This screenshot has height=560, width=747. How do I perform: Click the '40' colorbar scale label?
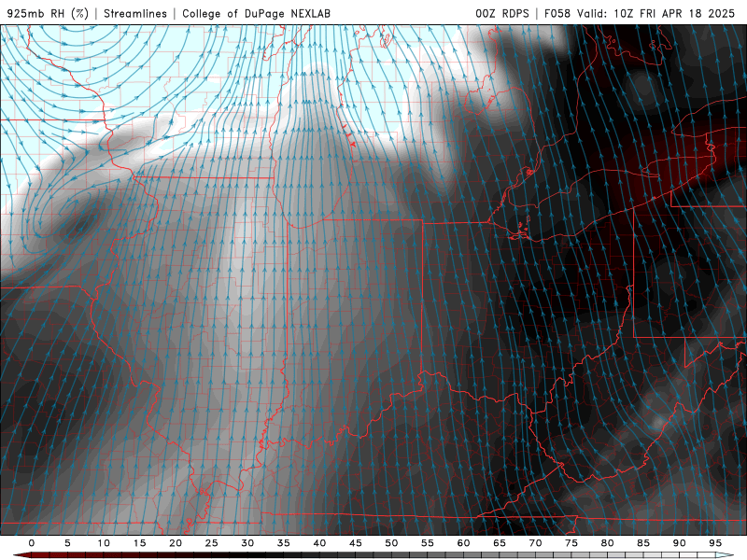(319, 543)
